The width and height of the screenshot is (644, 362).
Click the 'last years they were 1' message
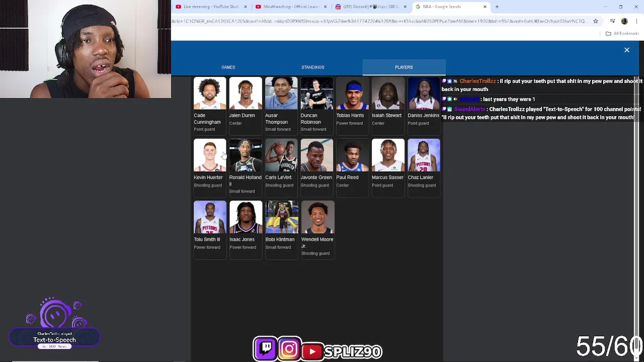(x=509, y=99)
